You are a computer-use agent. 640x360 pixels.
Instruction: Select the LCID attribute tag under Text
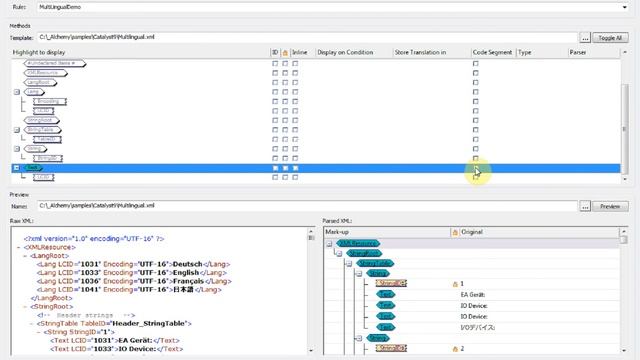44,177
